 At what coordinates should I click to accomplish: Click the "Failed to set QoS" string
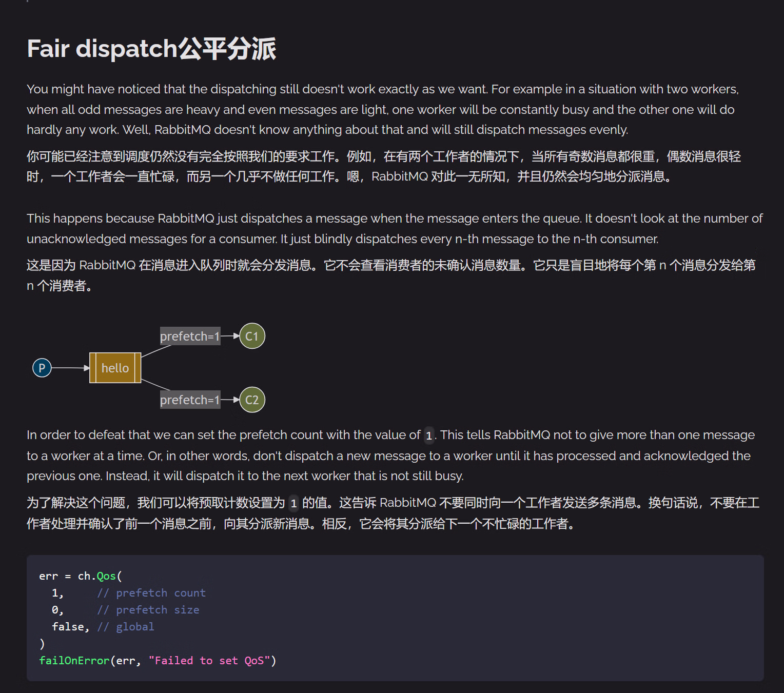(209, 661)
